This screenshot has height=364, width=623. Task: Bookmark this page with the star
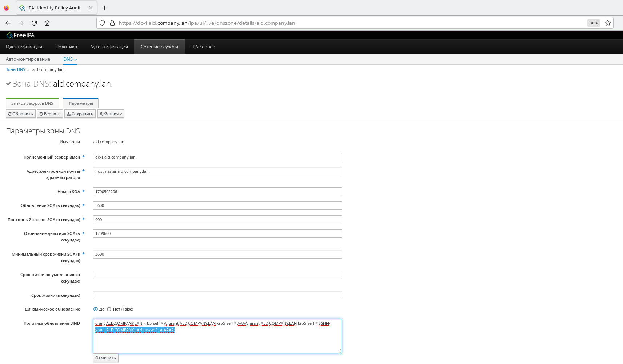[608, 23]
